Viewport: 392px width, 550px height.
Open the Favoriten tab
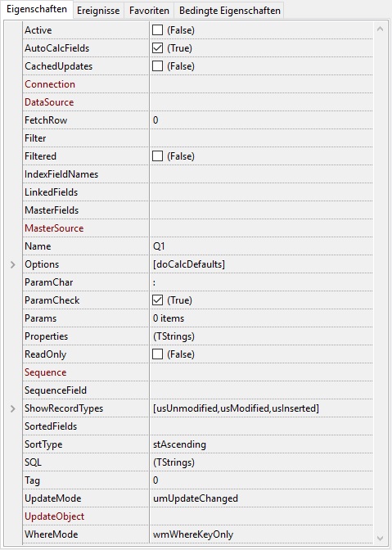(x=149, y=11)
